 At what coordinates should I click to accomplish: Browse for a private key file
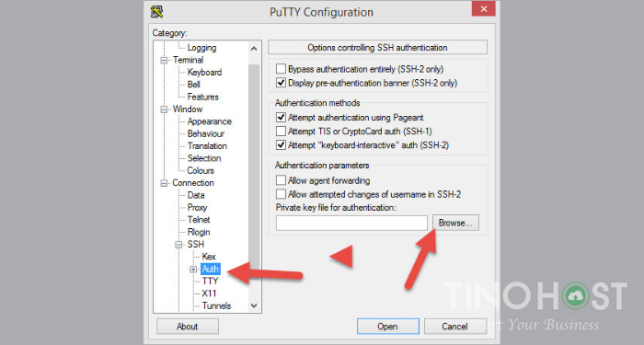[x=455, y=223]
